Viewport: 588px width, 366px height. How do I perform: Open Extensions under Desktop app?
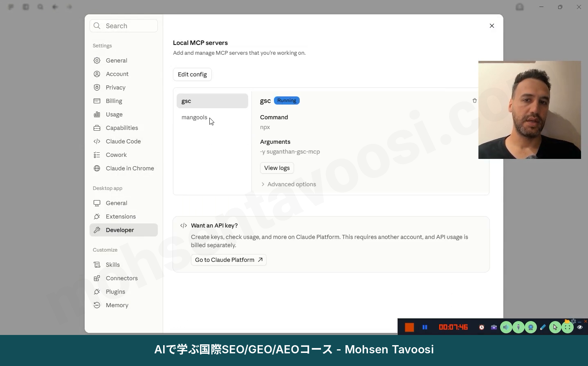(x=123, y=216)
